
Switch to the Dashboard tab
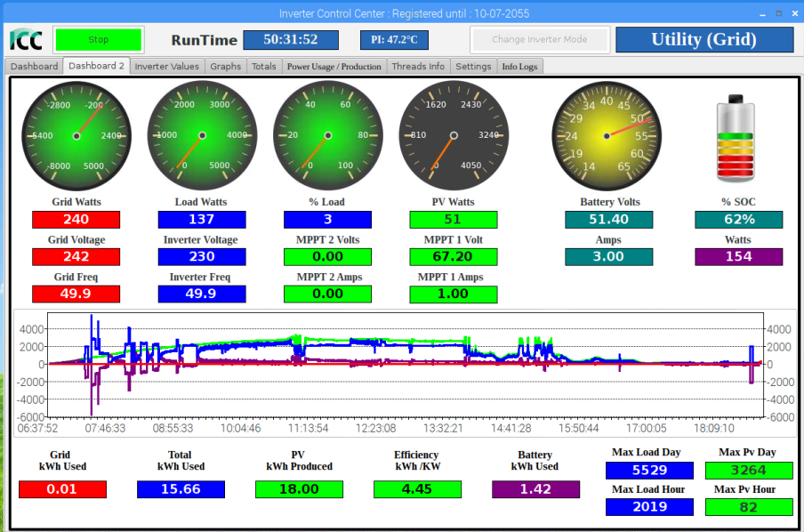point(35,67)
